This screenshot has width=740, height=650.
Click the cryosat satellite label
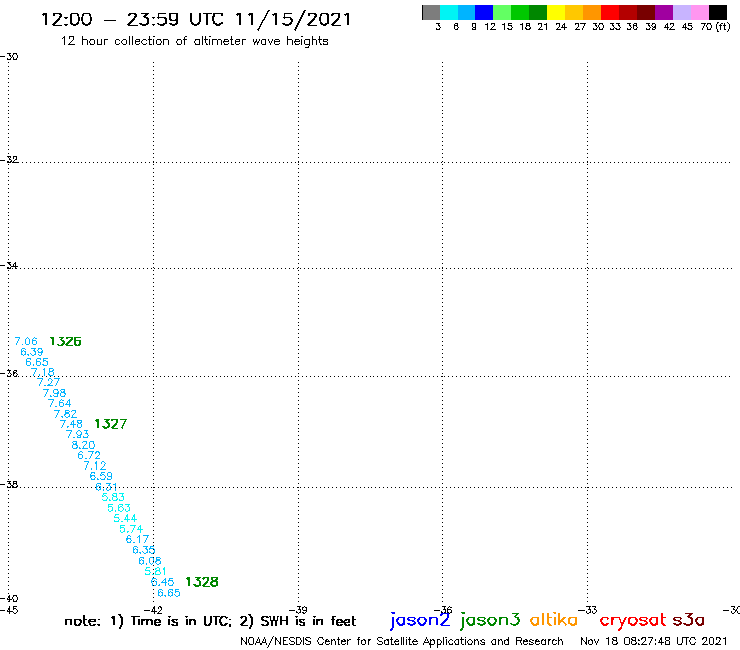[633, 620]
